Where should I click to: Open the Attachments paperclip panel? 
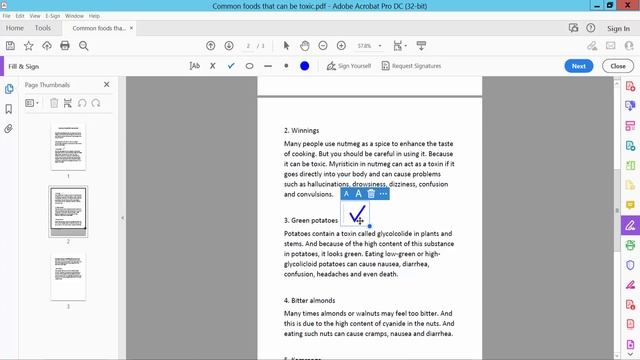9,129
